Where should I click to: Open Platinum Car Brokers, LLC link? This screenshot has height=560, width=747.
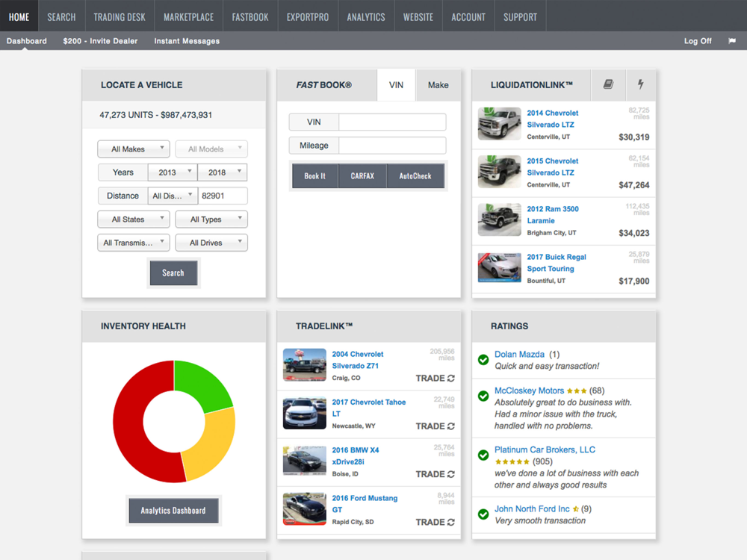point(545,449)
